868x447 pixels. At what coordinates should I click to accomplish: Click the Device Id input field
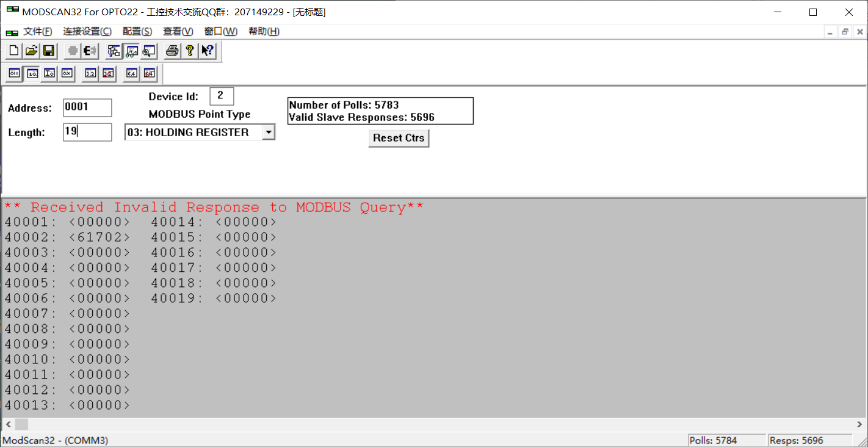tap(222, 96)
